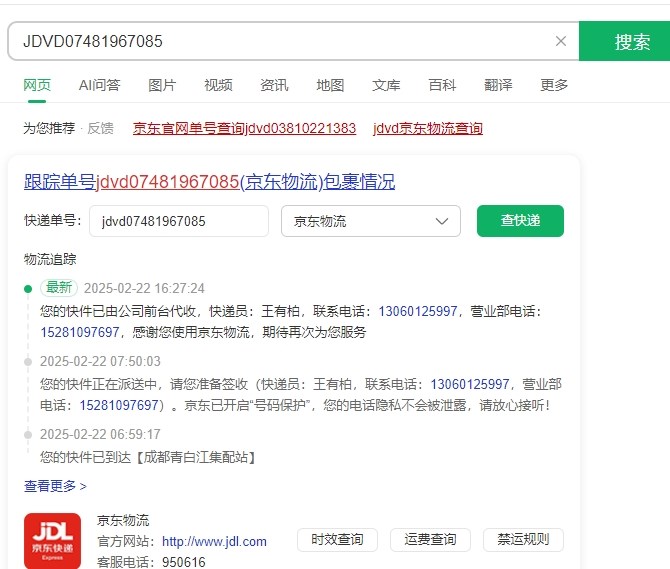
Task: Switch to the 资讯 tab
Action: click(x=274, y=85)
